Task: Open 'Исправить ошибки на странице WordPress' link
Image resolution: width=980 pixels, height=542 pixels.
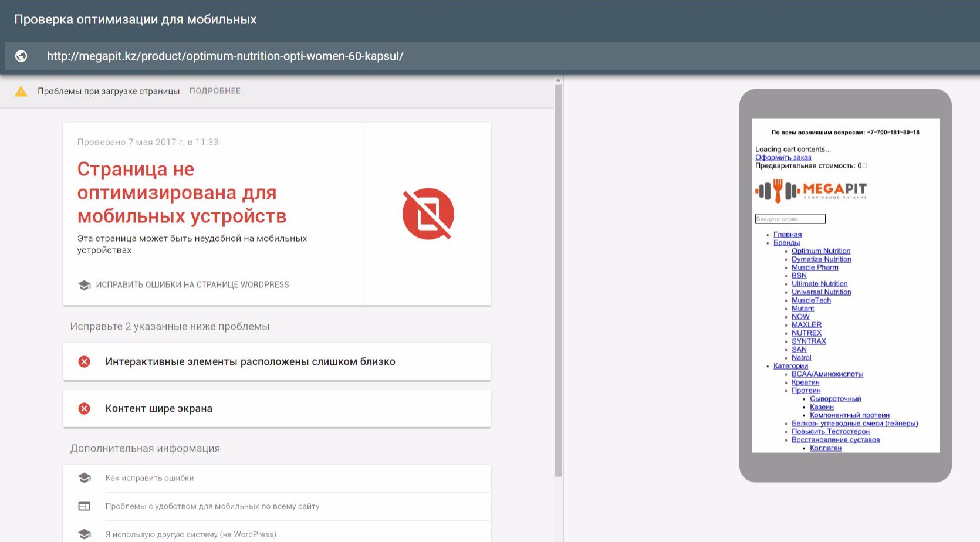Action: [192, 285]
